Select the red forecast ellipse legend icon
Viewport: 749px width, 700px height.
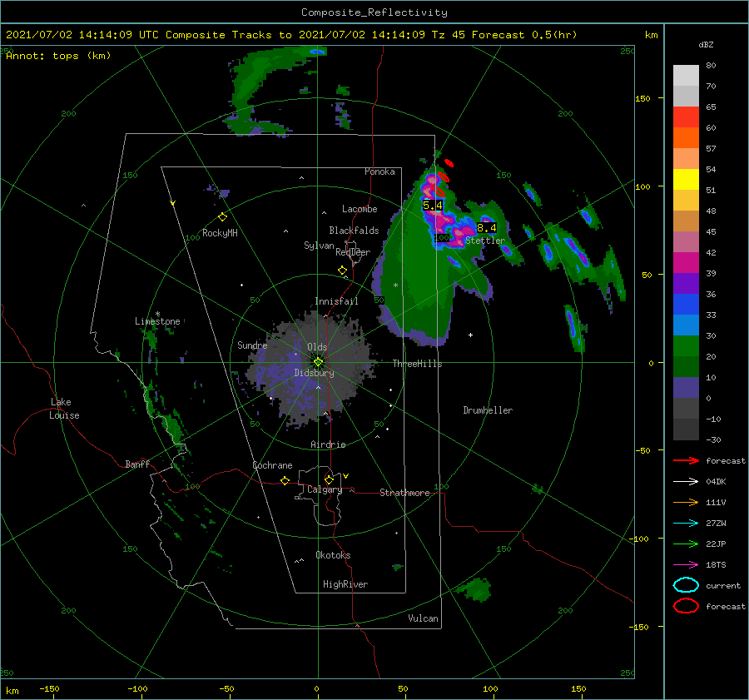[x=686, y=606]
